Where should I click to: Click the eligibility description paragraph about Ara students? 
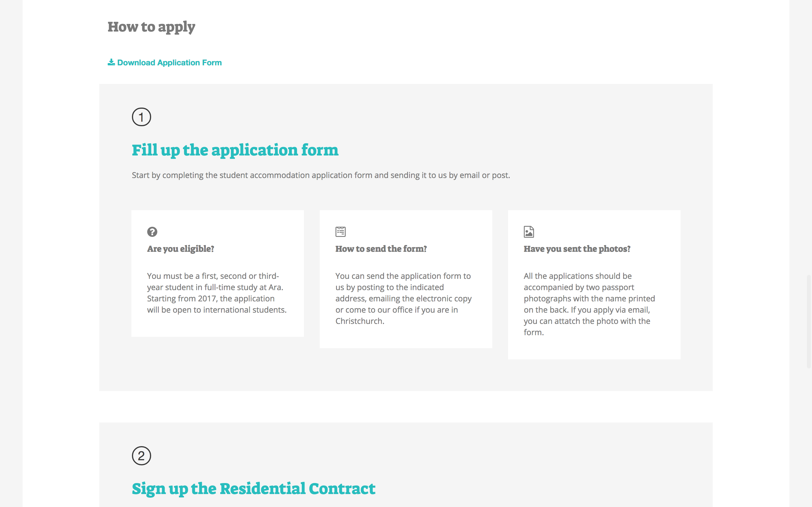(217, 293)
